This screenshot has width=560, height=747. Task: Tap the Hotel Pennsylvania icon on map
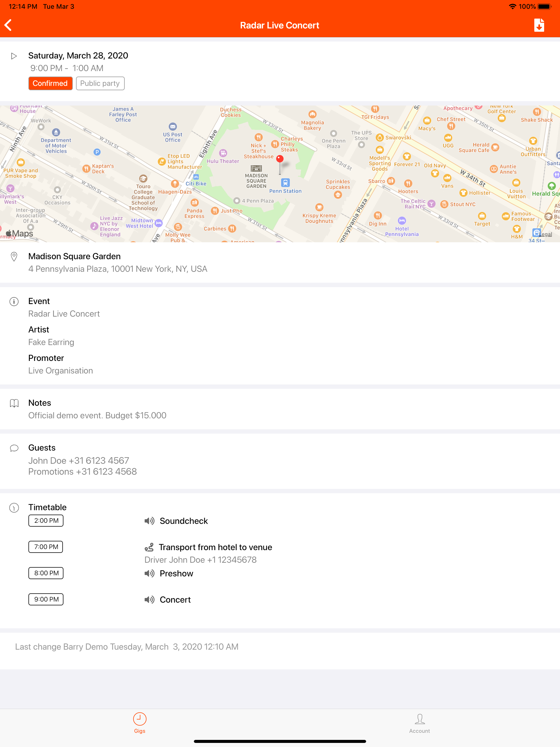pyautogui.click(x=402, y=221)
